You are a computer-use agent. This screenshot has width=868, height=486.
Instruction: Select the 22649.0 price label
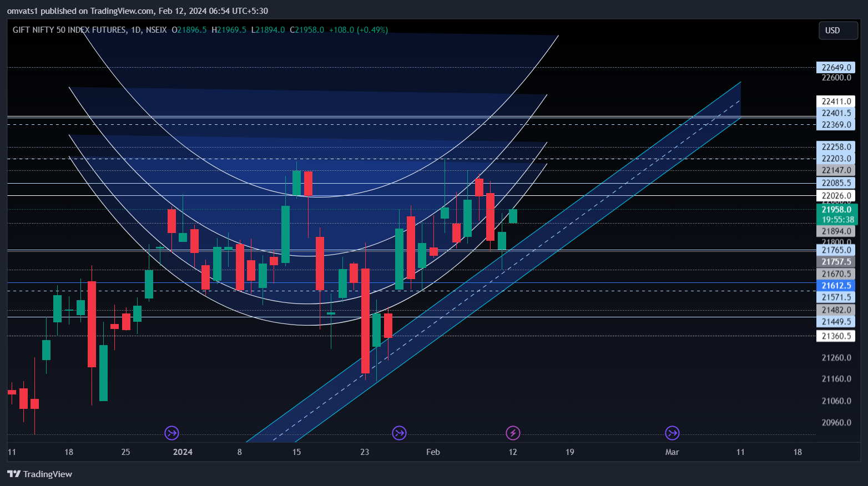coord(836,68)
